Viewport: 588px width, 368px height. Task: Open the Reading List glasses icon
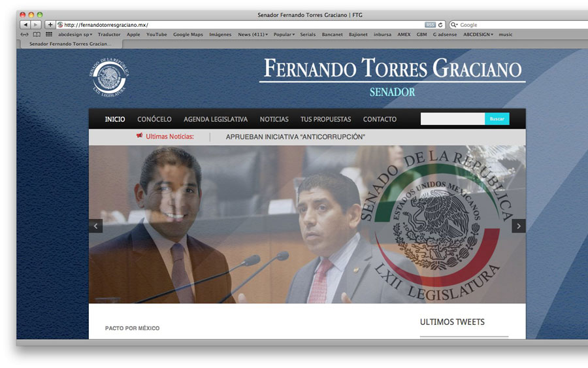(24, 35)
